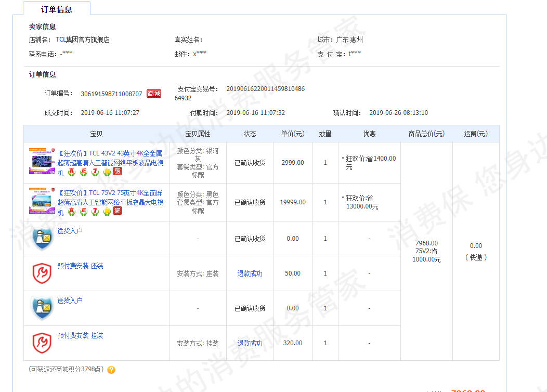Click the 真 guarantee badge on TCL 75V2
This screenshot has height=392, width=547.
click(x=72, y=212)
